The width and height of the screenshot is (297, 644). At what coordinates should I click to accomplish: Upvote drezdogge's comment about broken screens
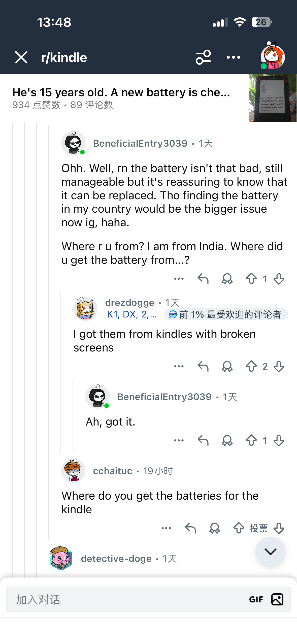251,367
